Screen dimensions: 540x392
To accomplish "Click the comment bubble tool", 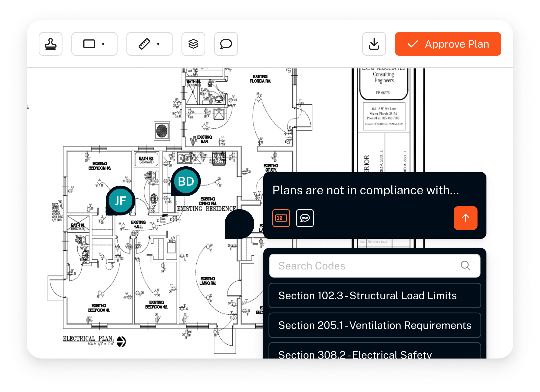I will [x=226, y=44].
